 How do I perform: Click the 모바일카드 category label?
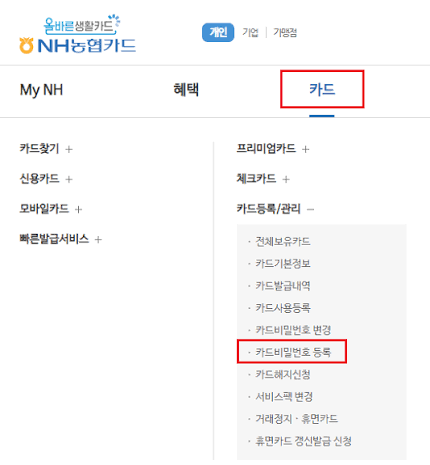44,209
